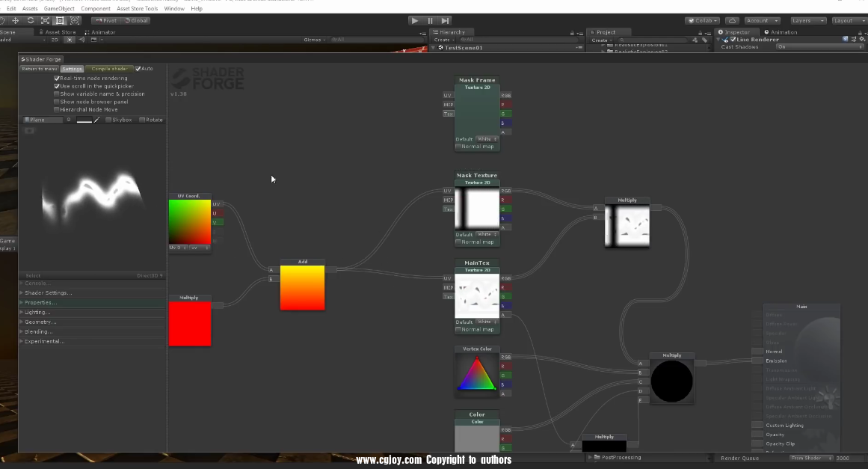Select the Rotate tool icon
868x469 pixels.
tap(30, 21)
